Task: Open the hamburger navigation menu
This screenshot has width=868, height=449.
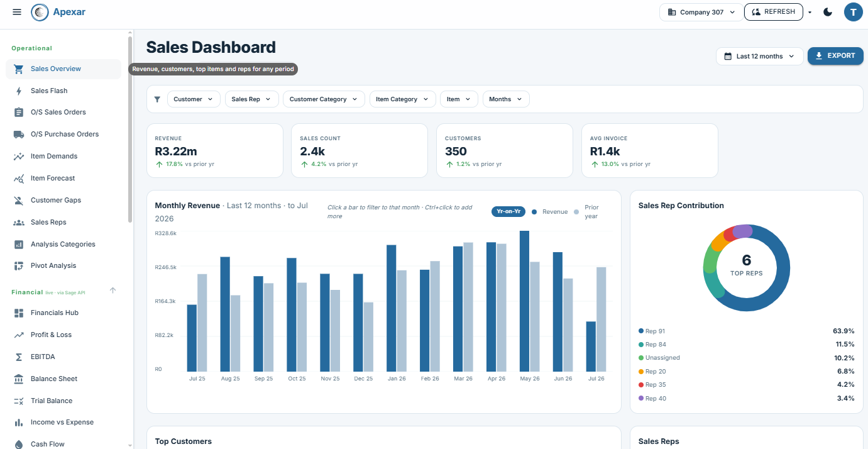Action: coord(17,12)
